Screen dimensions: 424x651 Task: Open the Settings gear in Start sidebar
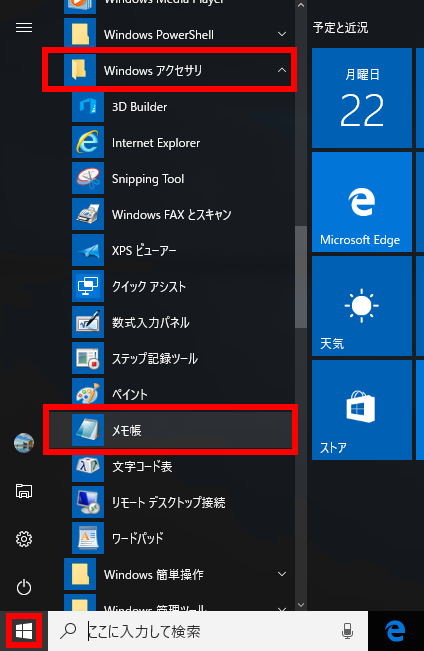click(x=24, y=539)
